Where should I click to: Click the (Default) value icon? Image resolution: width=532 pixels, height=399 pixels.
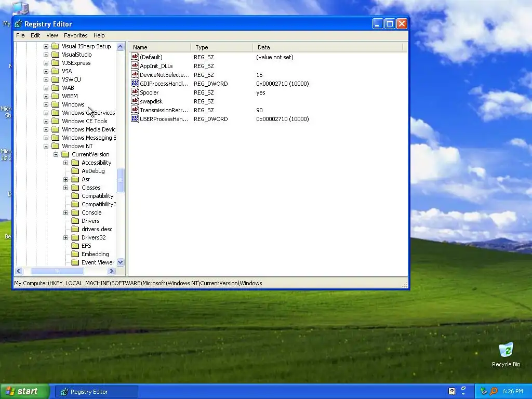pos(135,57)
